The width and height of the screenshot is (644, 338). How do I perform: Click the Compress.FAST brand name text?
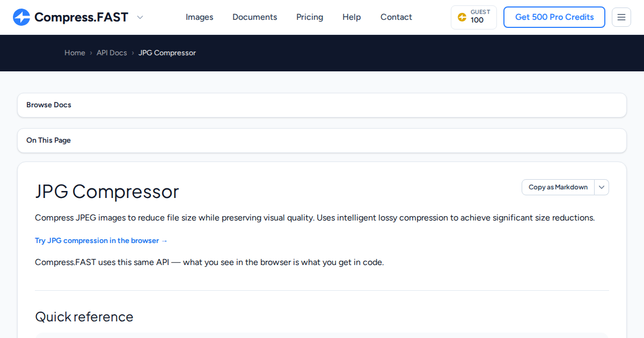tap(81, 17)
